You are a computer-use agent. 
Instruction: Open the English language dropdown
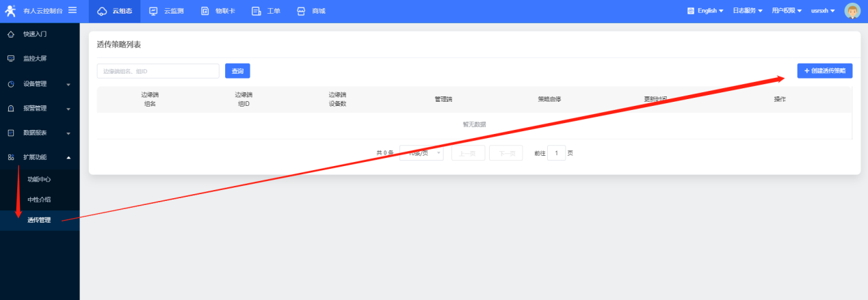(705, 11)
